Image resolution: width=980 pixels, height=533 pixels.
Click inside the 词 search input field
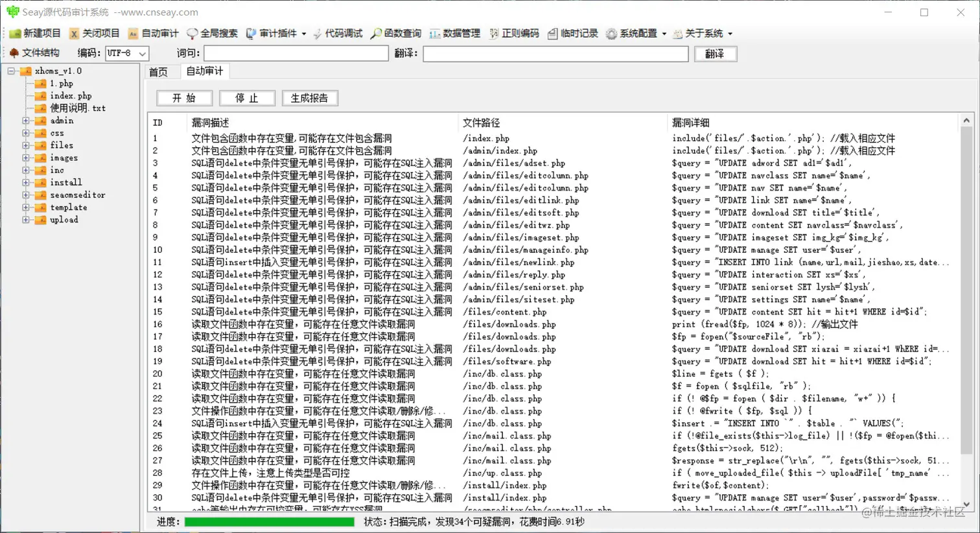(295, 53)
